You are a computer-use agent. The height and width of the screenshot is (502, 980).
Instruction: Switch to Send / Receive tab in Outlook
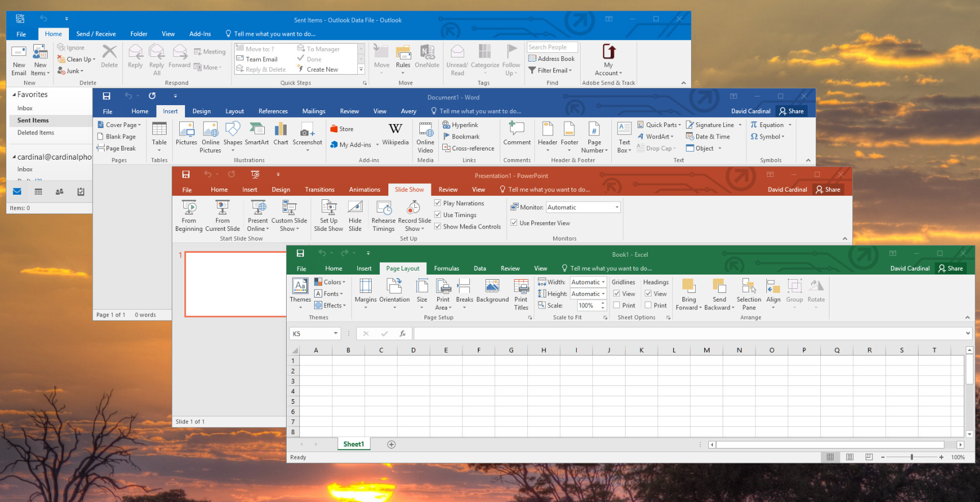click(x=96, y=34)
